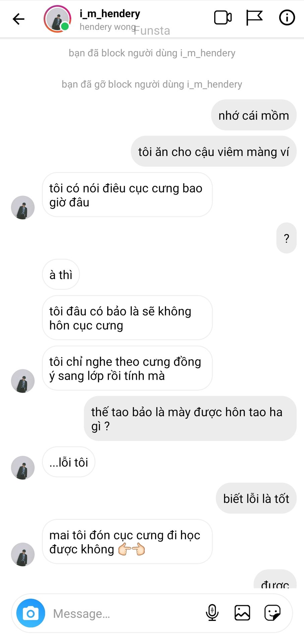This screenshot has width=304, height=644.
Task: Open i_m_hendery profile picture with story ring
Action: pyautogui.click(x=57, y=19)
